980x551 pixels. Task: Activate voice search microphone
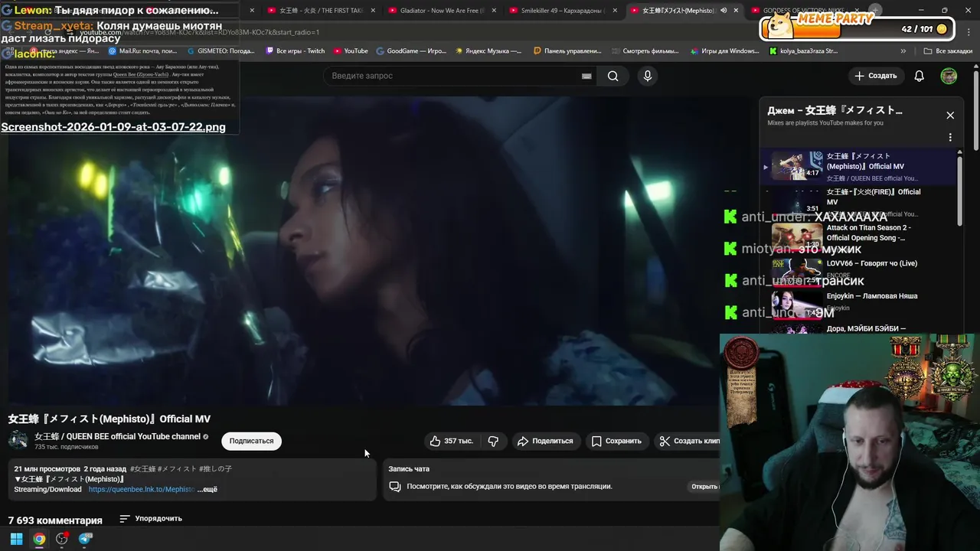[x=648, y=76]
